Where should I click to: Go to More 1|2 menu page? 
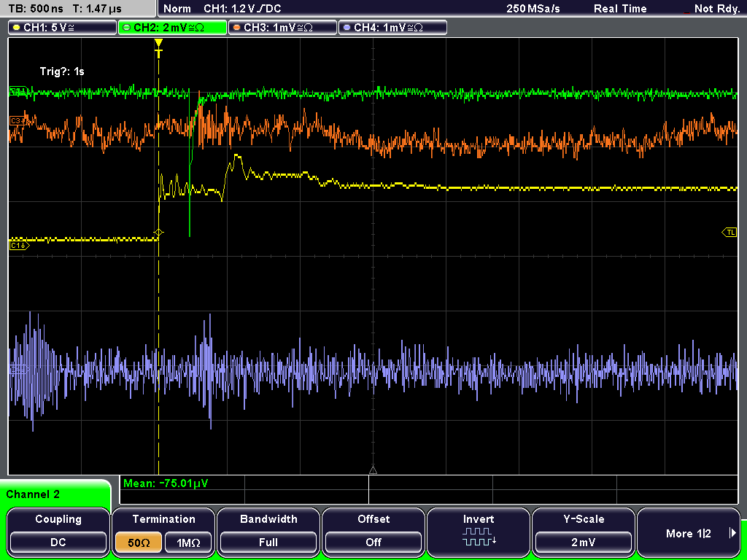click(x=689, y=532)
